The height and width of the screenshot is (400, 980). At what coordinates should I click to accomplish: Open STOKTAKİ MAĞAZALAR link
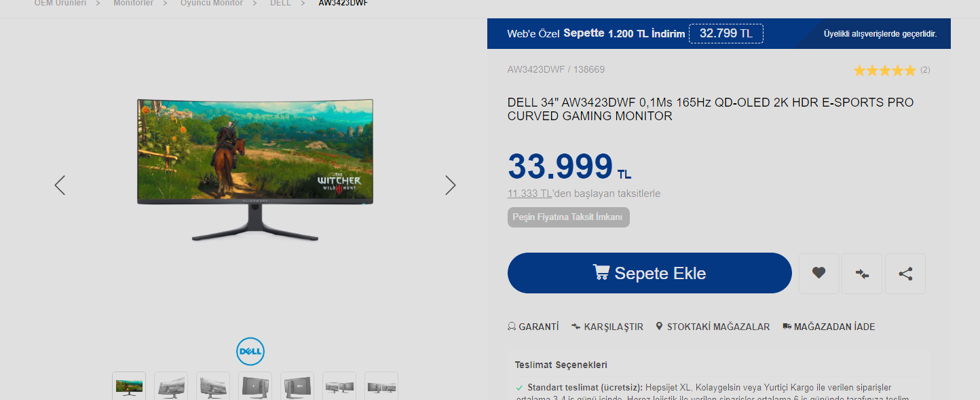pyautogui.click(x=713, y=327)
